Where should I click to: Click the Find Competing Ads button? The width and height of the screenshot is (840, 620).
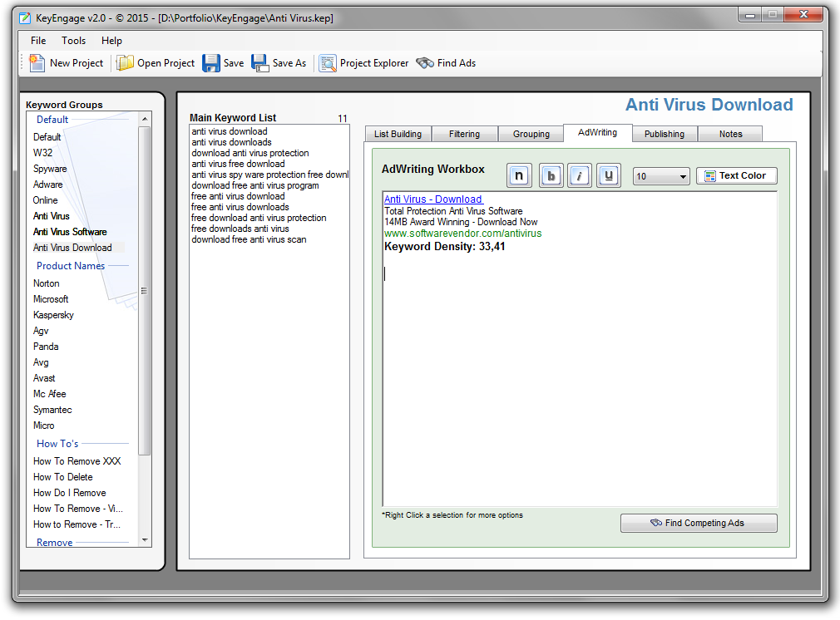(699, 523)
